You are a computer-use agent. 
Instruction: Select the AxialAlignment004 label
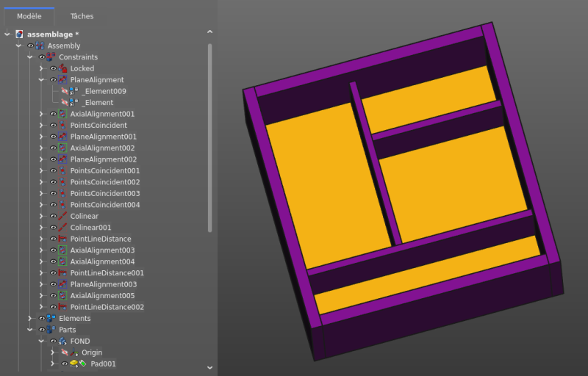coord(102,261)
